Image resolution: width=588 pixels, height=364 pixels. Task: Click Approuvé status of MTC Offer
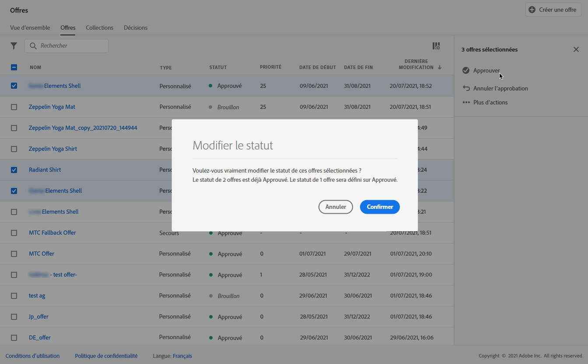[230, 254]
